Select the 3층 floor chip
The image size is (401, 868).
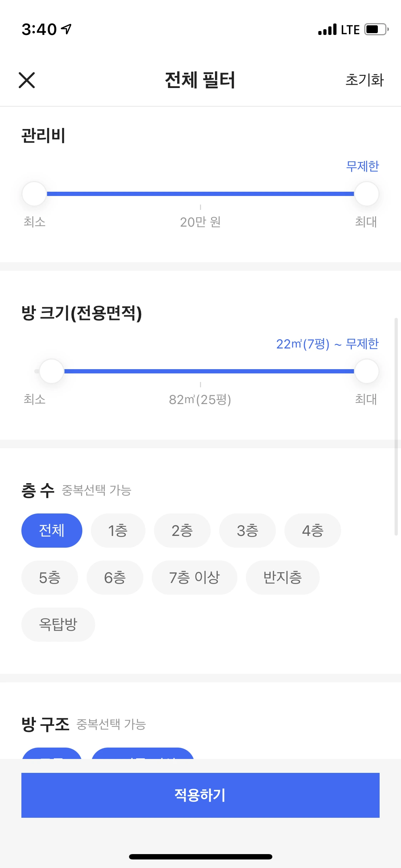pos(247,531)
